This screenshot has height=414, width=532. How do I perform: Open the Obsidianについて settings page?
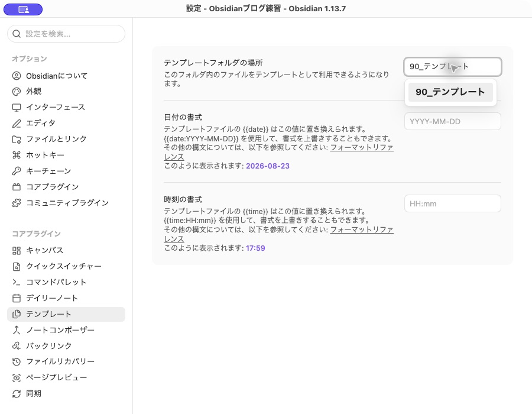pos(66,76)
